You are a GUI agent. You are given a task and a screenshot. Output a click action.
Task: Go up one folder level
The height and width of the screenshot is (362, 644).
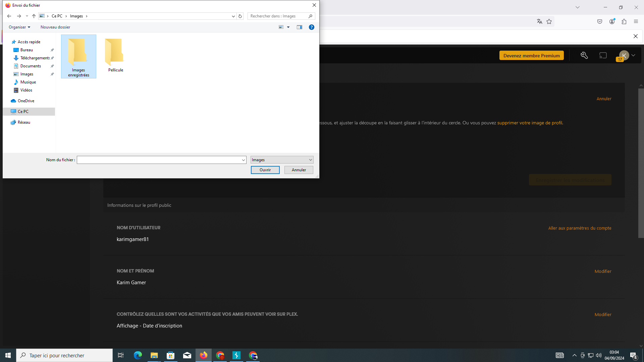[34, 16]
